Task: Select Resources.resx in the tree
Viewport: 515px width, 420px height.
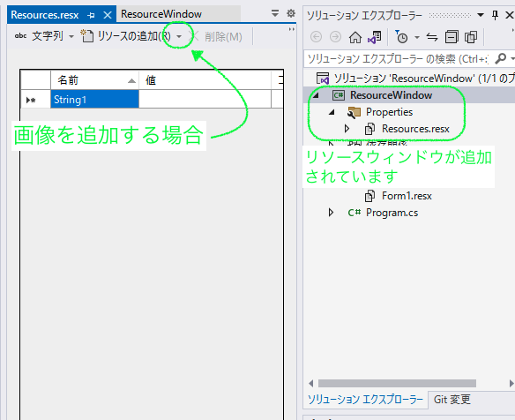Action: [415, 129]
